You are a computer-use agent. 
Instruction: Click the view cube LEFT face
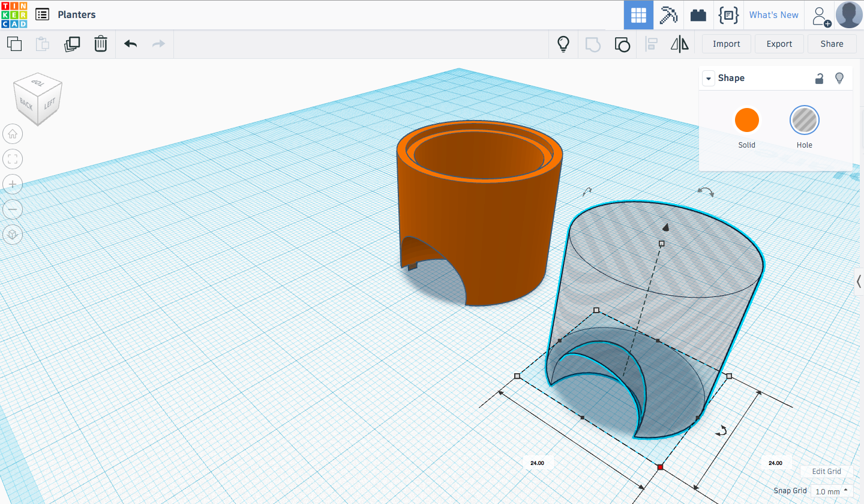[50, 105]
